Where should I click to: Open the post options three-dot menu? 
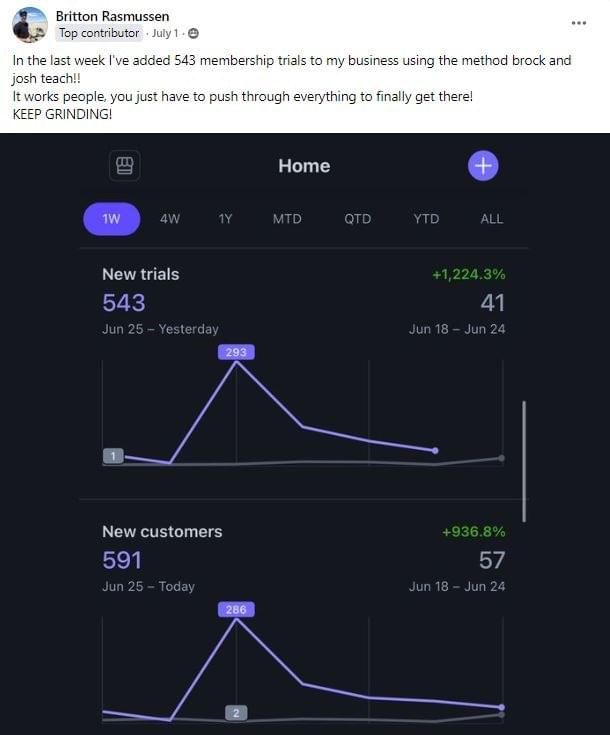pyautogui.click(x=579, y=22)
